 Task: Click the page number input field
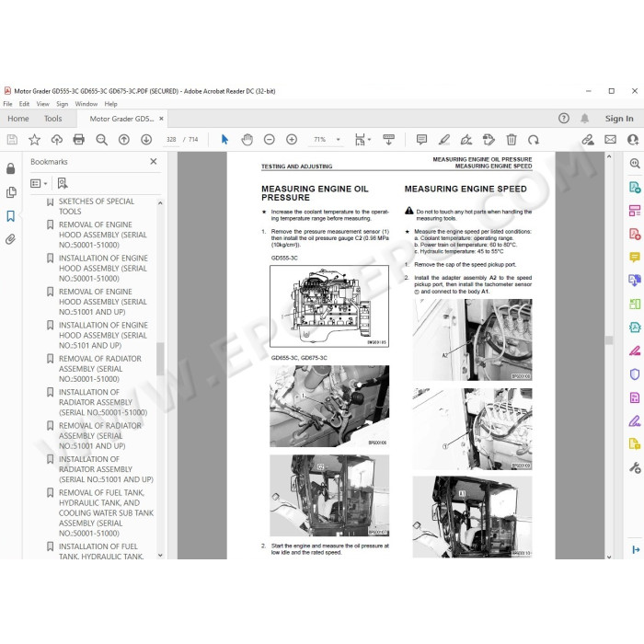(171, 140)
